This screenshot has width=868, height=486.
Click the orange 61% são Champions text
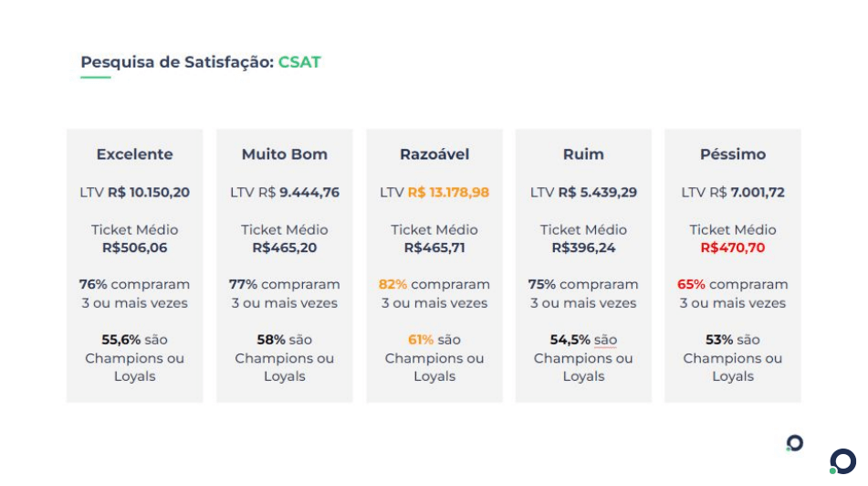(x=434, y=340)
